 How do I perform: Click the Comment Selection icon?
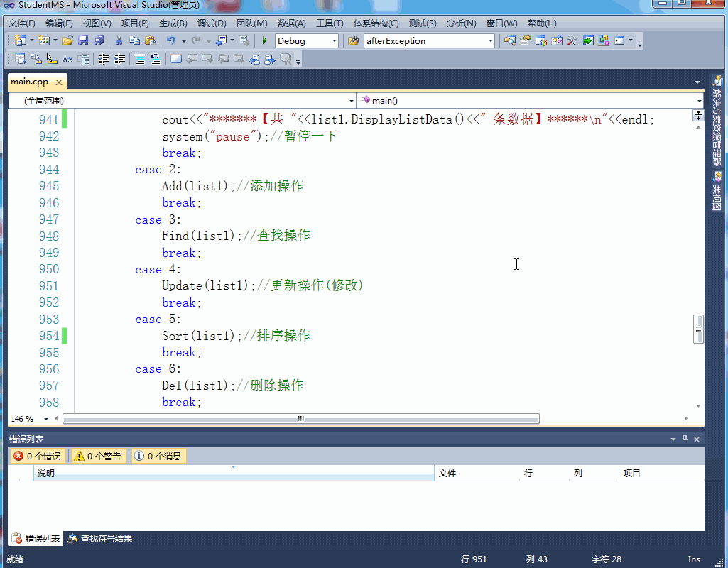coord(140,59)
